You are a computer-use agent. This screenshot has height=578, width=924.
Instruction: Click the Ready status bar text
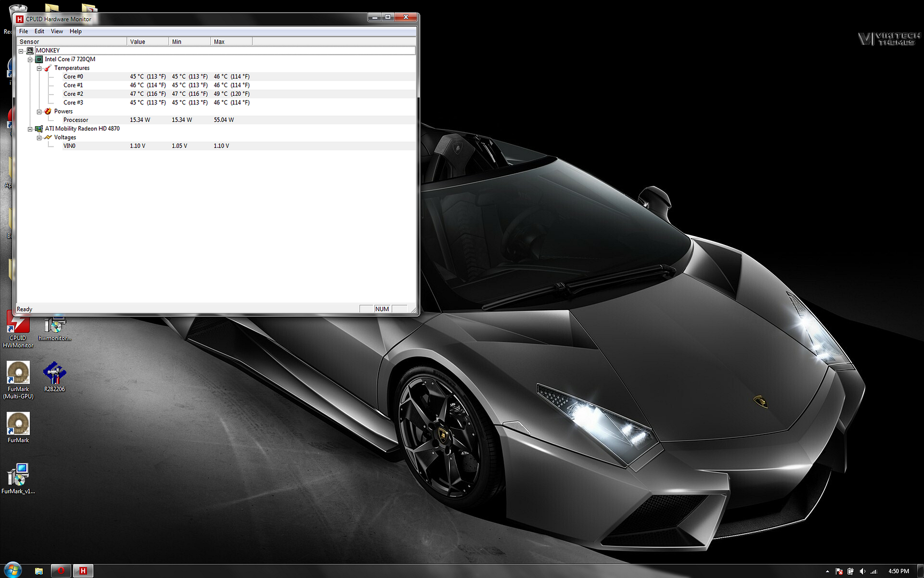click(25, 309)
